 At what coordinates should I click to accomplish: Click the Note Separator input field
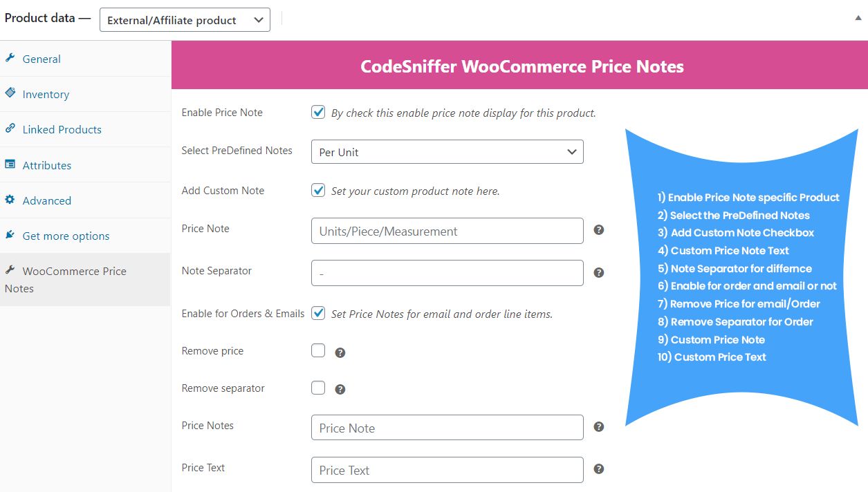point(447,273)
